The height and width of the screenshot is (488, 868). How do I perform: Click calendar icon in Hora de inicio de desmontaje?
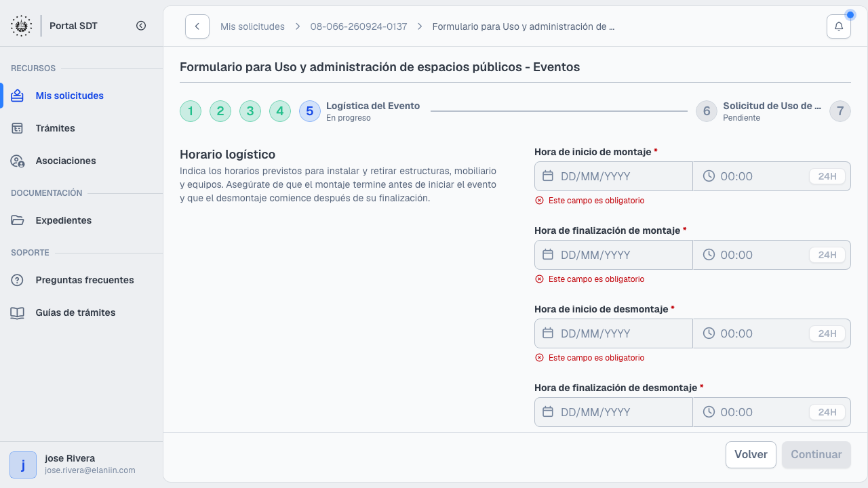pyautogui.click(x=548, y=333)
